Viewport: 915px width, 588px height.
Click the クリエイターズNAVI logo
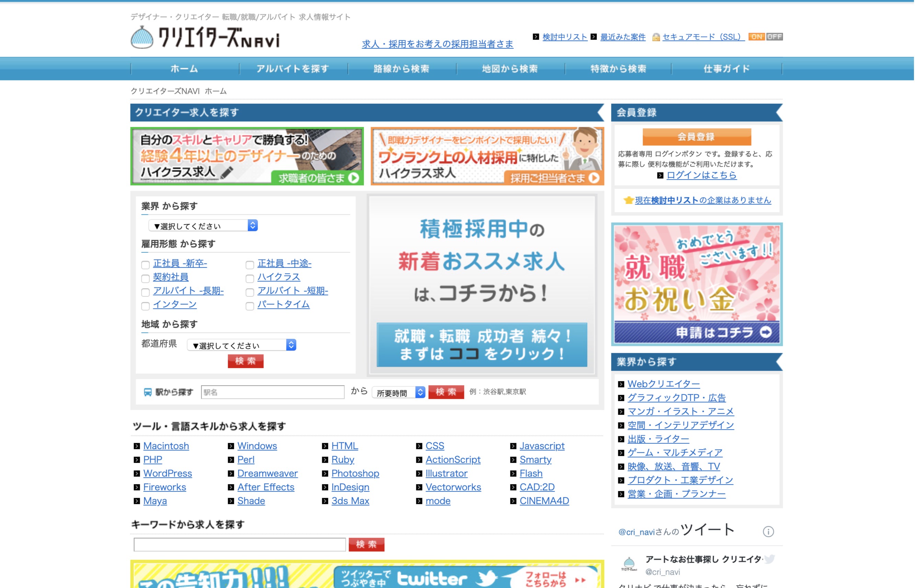tap(205, 37)
